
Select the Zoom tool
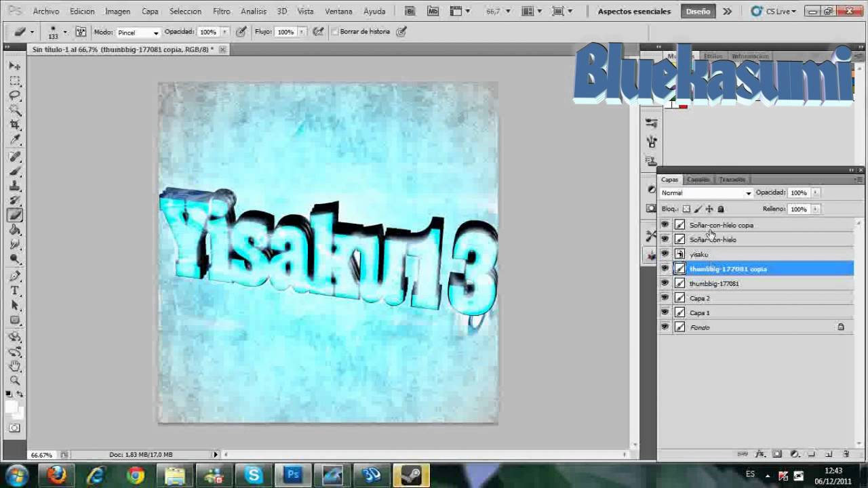(x=15, y=381)
